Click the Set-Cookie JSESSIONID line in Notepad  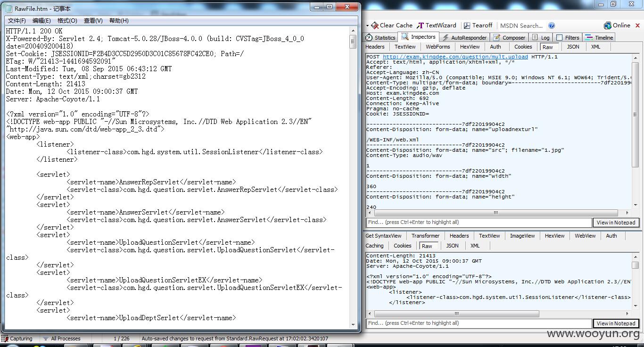tap(125, 54)
